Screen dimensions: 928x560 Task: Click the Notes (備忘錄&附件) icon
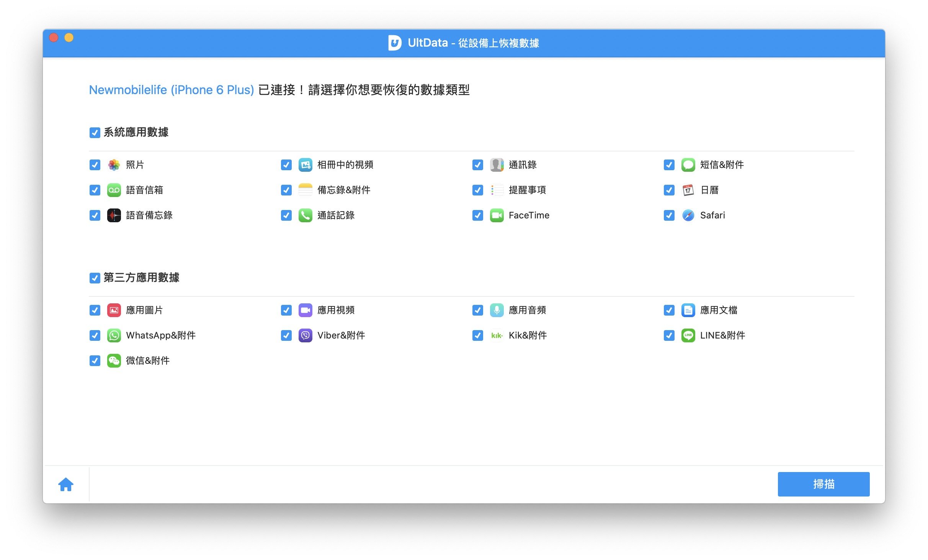pyautogui.click(x=305, y=190)
